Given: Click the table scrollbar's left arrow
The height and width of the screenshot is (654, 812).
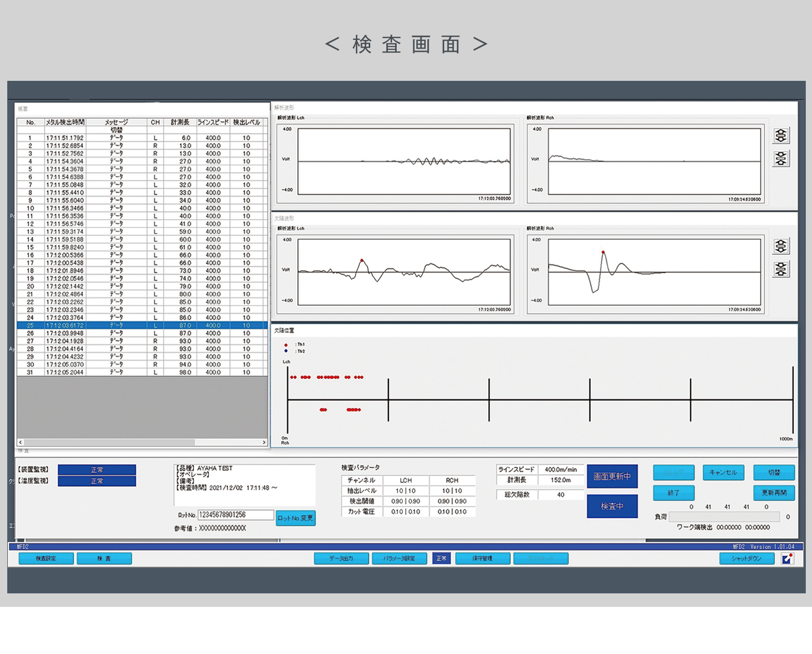Looking at the screenshot, I should pyautogui.click(x=21, y=443).
